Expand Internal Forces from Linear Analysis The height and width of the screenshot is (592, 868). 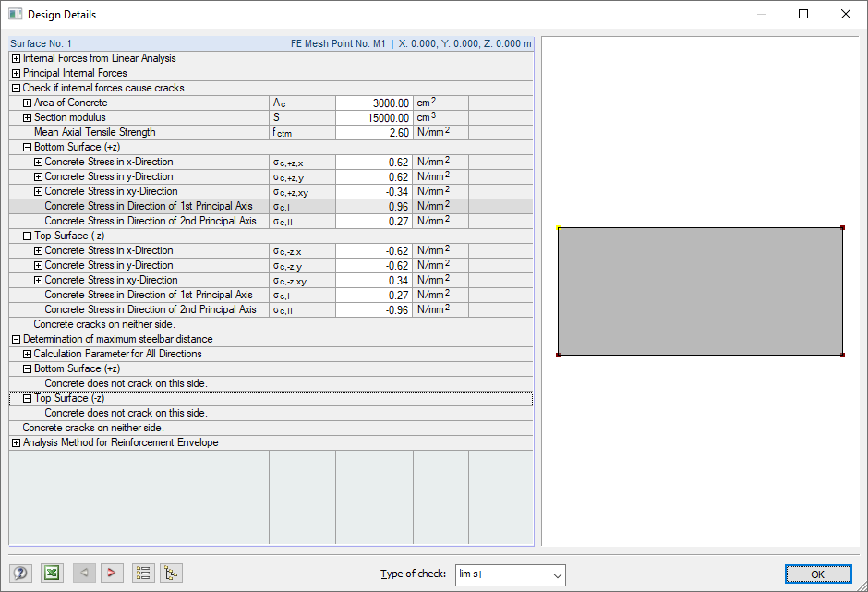click(x=16, y=59)
